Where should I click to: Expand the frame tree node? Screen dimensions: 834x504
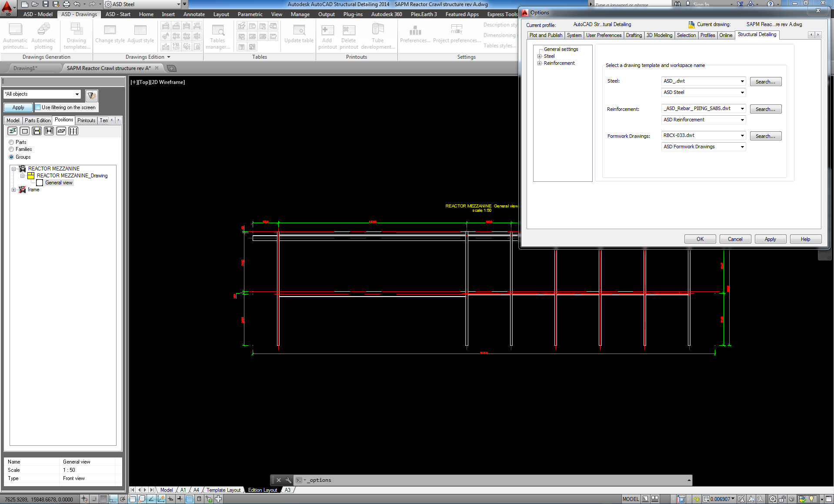(13, 190)
